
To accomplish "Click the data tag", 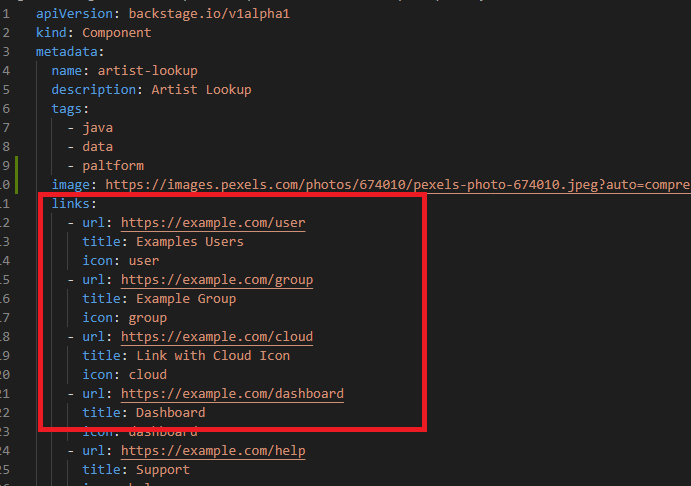I will [x=97, y=147].
